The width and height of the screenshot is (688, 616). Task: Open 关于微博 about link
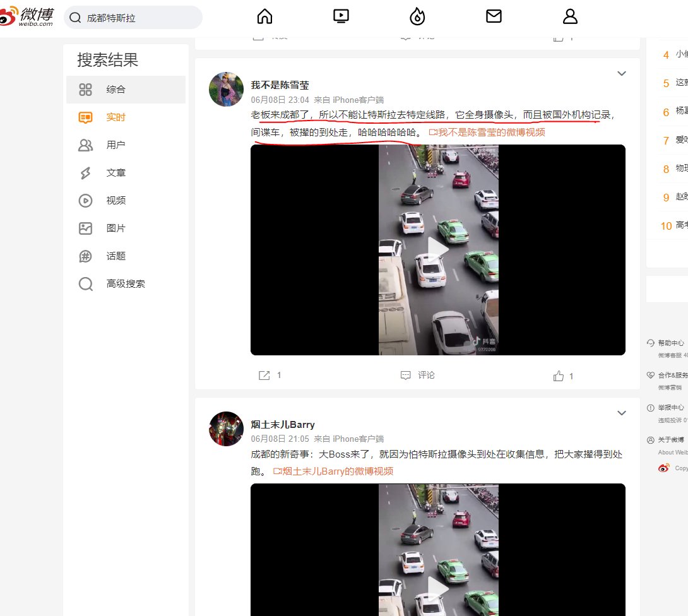click(671, 440)
